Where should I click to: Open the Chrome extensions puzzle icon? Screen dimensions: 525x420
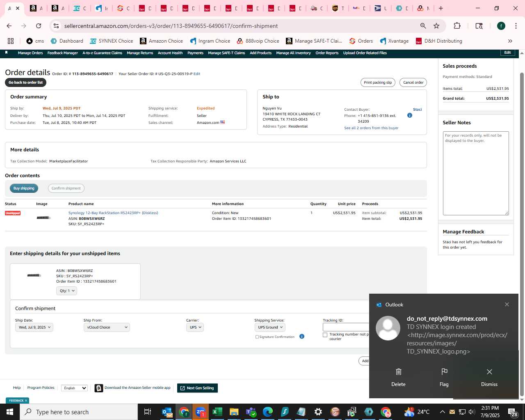457,26
